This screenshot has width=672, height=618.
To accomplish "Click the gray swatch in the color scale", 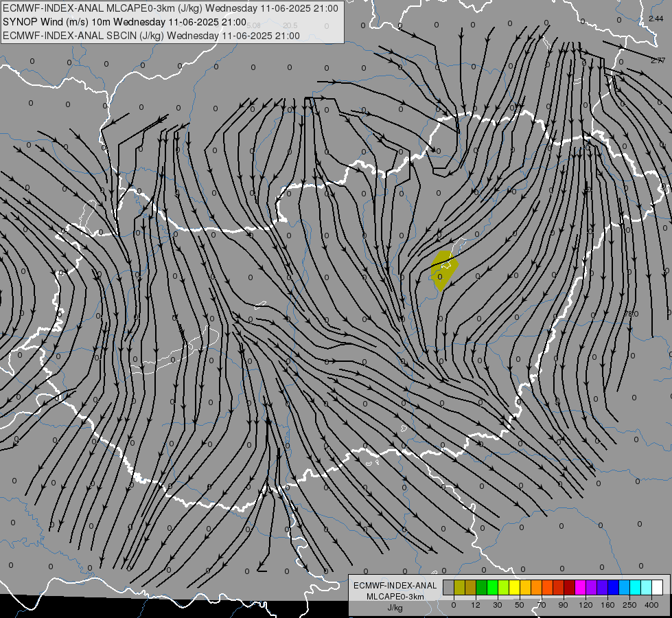I will (x=449, y=587).
